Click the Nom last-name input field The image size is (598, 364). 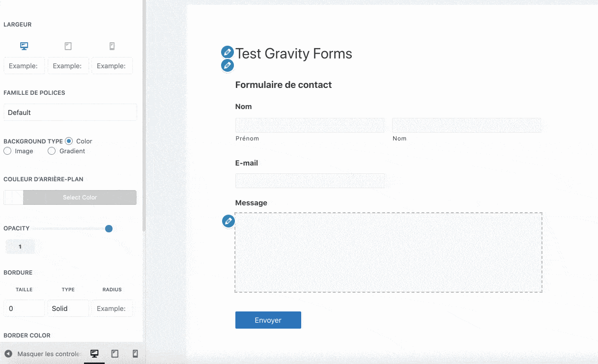(x=467, y=125)
